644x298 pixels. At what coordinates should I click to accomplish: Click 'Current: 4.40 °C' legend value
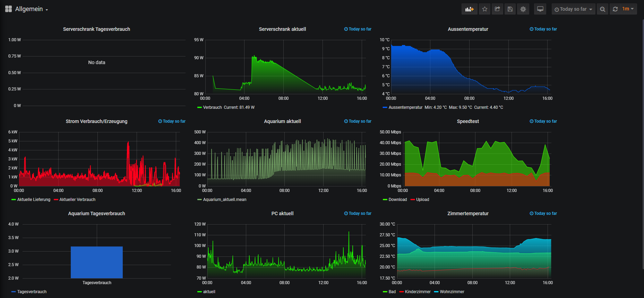(x=489, y=107)
